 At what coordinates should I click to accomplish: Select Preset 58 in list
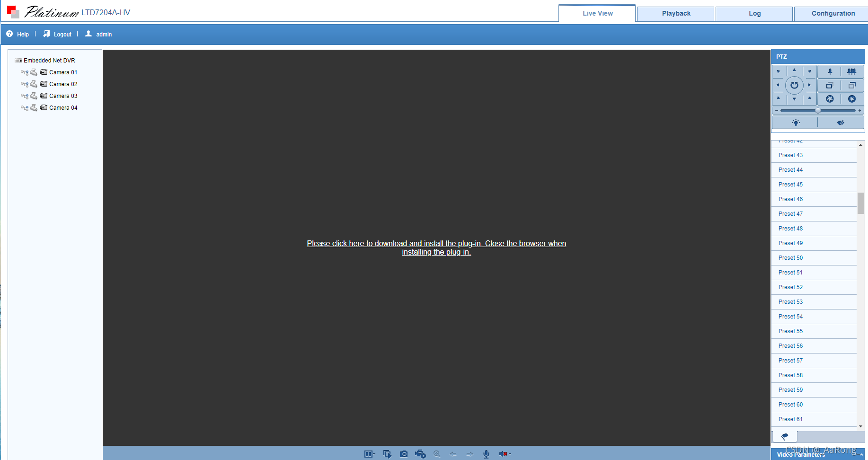814,375
